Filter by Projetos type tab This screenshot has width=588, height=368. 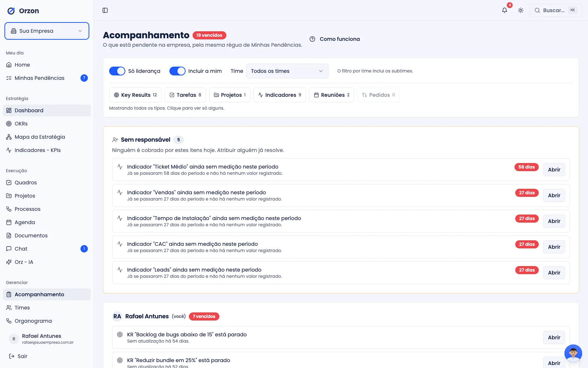click(230, 95)
